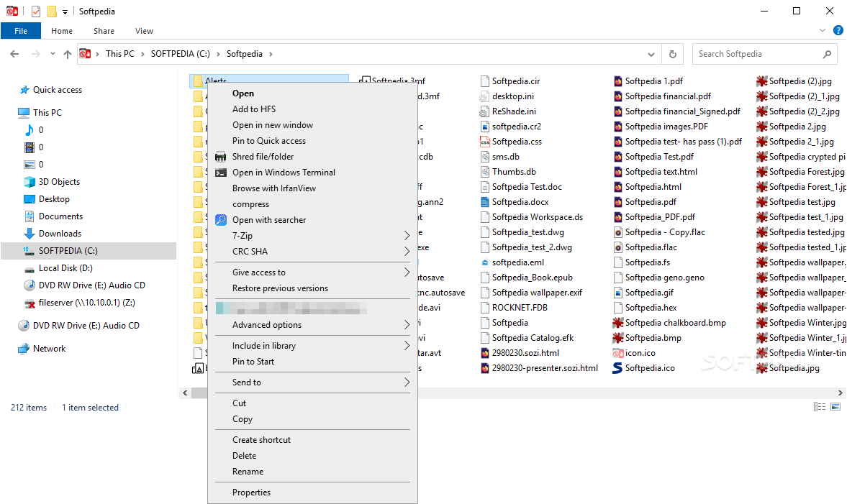Refresh the current folder view
Screen dimensions: 847x504
click(673, 54)
